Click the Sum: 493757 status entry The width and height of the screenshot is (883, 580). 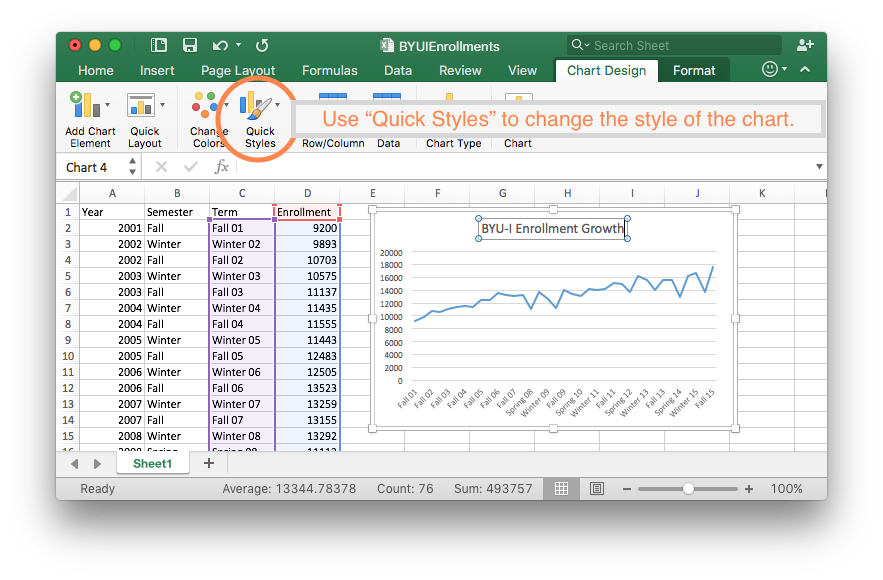tap(493, 489)
